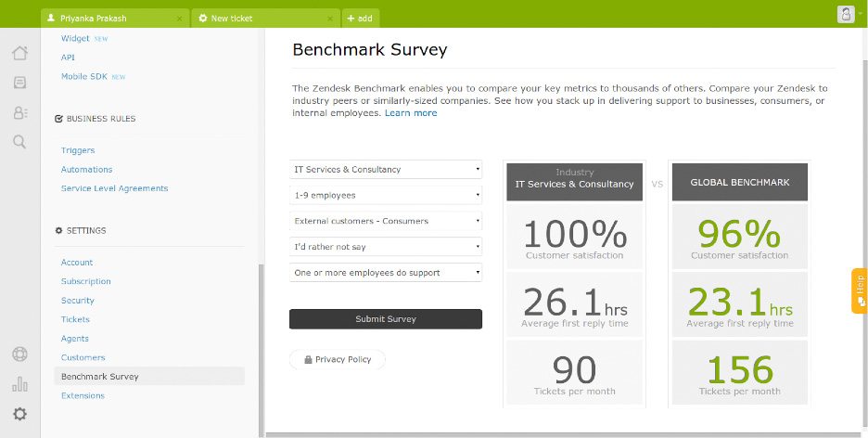Open Extensions settings
The width and height of the screenshot is (868, 438).
pyautogui.click(x=83, y=395)
